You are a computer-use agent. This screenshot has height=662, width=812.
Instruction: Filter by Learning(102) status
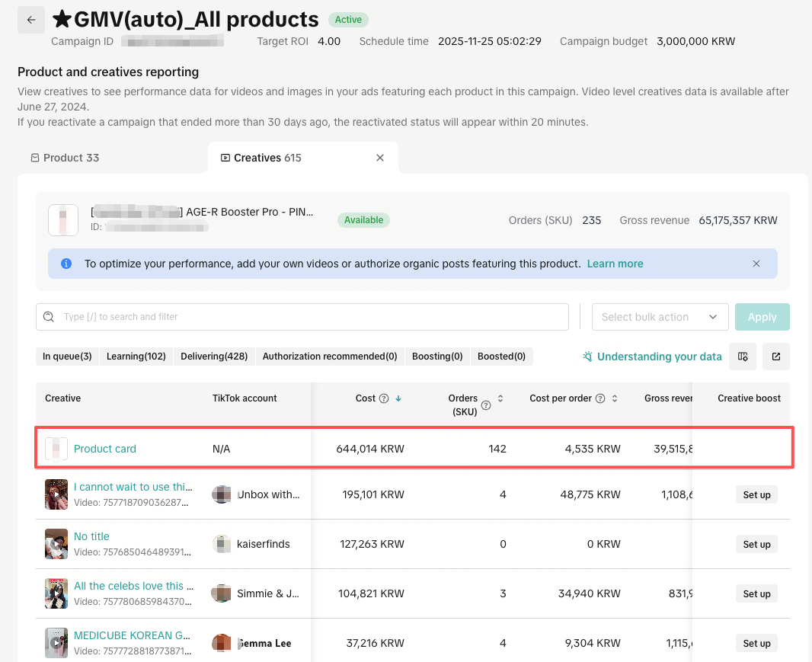136,357
